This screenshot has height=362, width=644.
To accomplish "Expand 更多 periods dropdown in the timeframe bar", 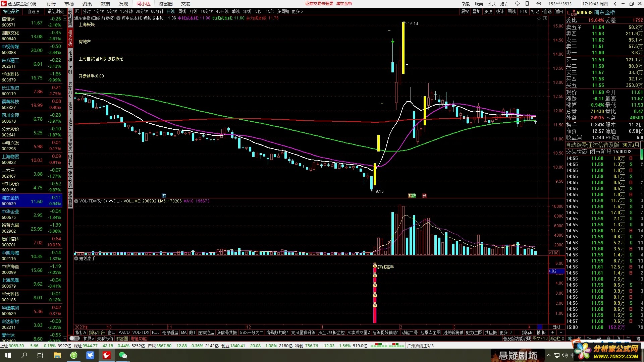I will [297, 11].
